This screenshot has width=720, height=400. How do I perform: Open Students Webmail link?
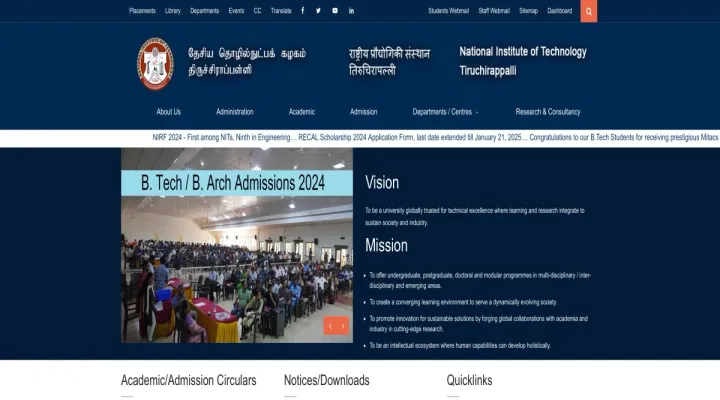(448, 11)
